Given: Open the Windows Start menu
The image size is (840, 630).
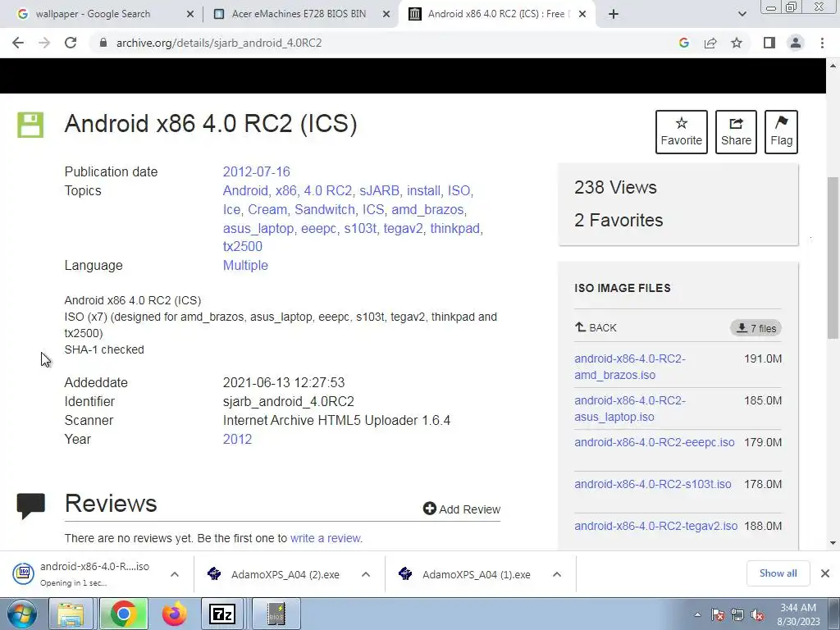Looking at the screenshot, I should (22, 614).
